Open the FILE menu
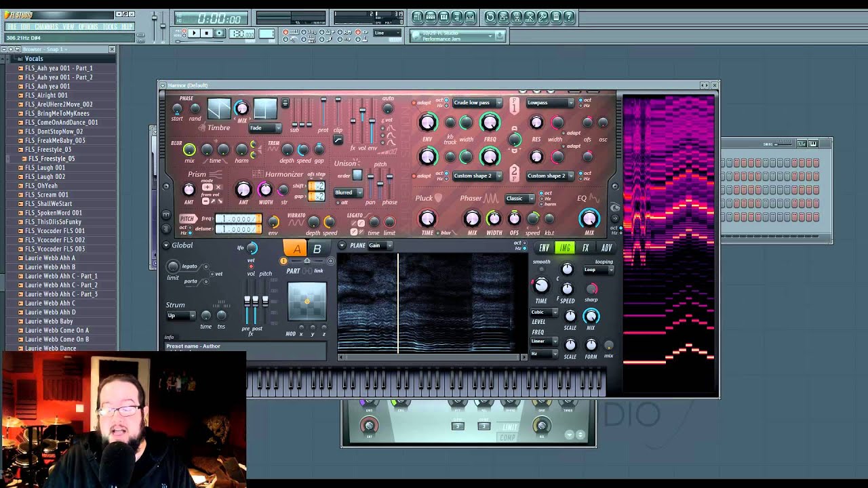Screen dimensions: 868x488 12,26
